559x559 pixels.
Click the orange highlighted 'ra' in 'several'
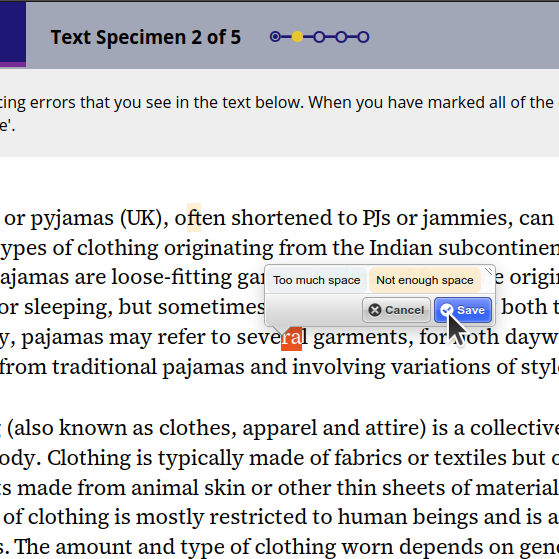click(291, 338)
